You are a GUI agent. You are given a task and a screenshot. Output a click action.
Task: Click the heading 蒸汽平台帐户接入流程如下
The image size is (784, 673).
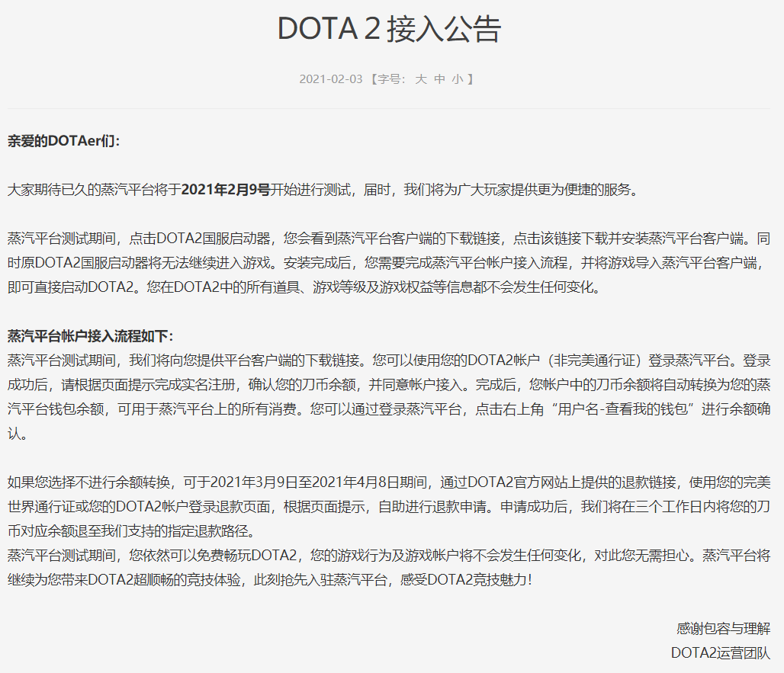pyautogui.click(x=90, y=336)
